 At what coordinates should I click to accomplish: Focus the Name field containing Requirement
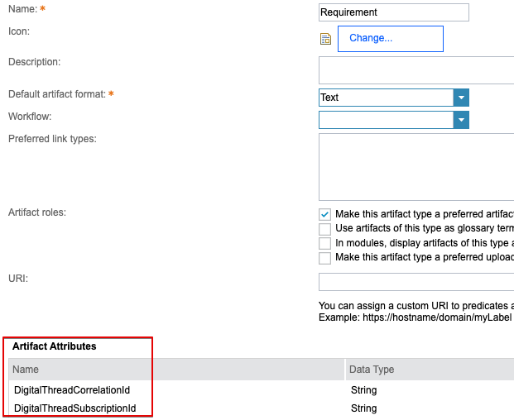click(393, 12)
